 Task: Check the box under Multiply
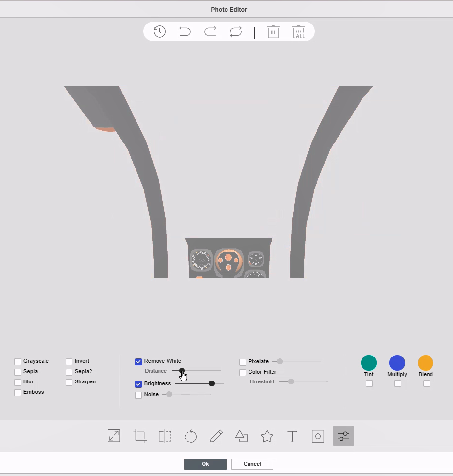(x=398, y=383)
